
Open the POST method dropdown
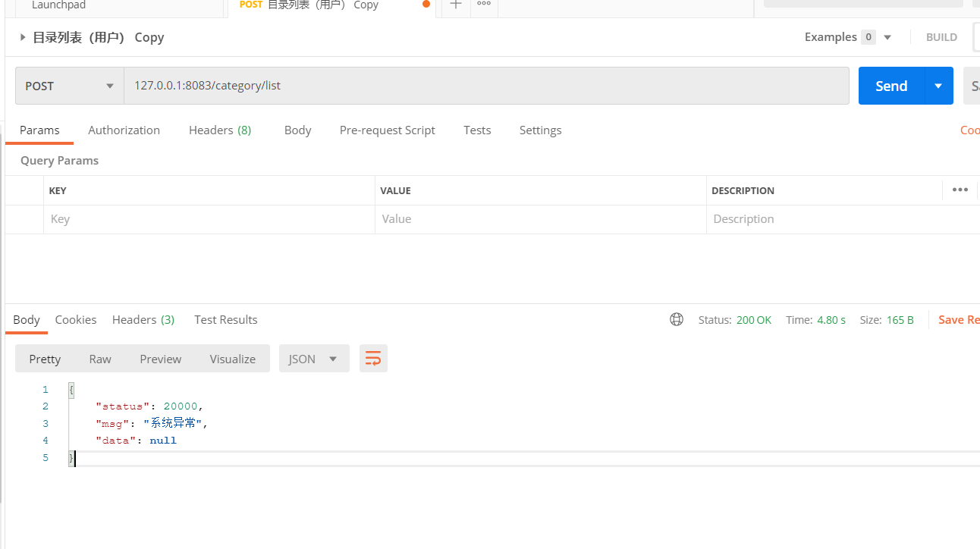pyautogui.click(x=70, y=86)
